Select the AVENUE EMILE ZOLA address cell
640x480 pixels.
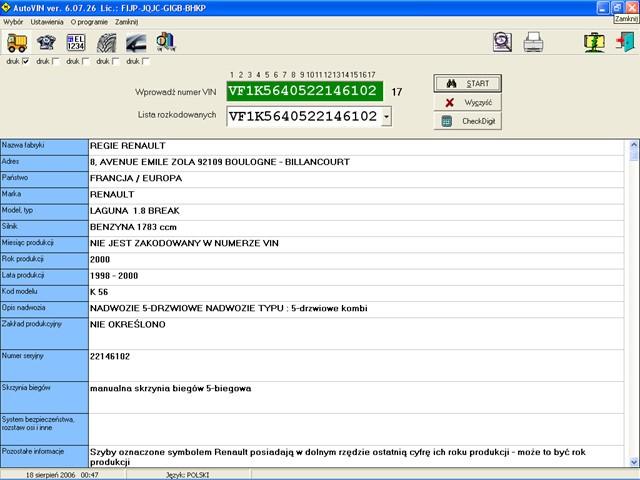(356, 163)
